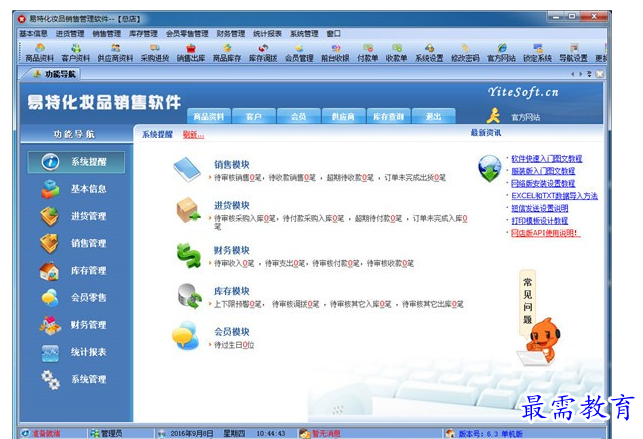Select 库存调拨 in the toolbar
643x439 pixels.
click(263, 53)
